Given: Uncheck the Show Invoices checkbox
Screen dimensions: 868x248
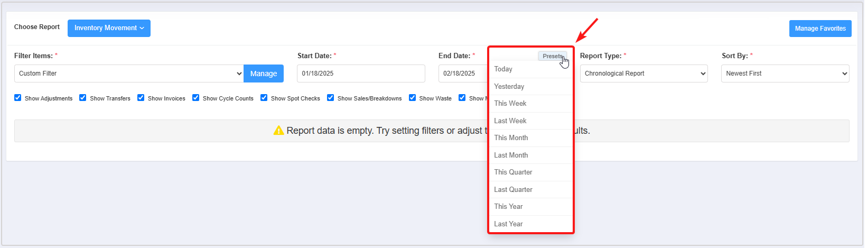Looking at the screenshot, I should [141, 98].
